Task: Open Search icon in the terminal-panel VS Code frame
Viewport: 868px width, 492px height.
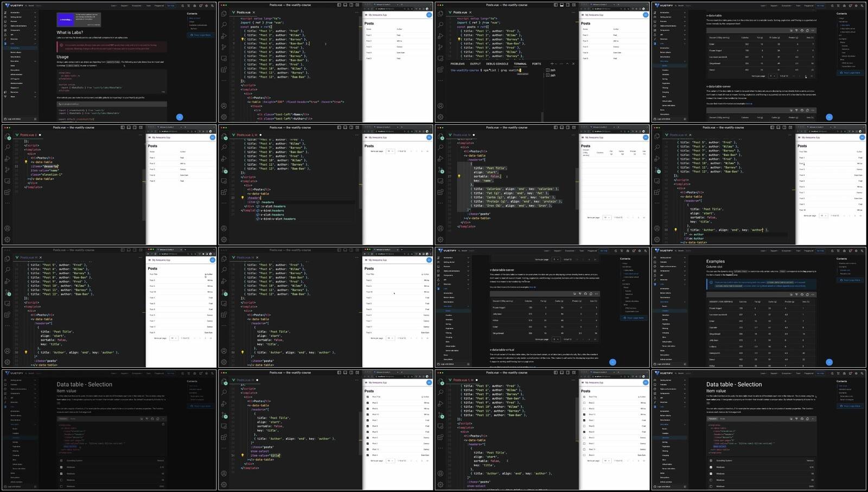Action: 441,24
